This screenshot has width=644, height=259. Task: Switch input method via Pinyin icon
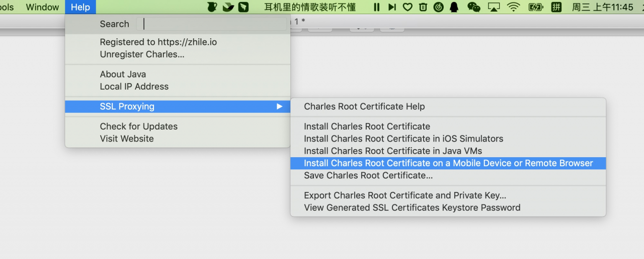pyautogui.click(x=556, y=7)
